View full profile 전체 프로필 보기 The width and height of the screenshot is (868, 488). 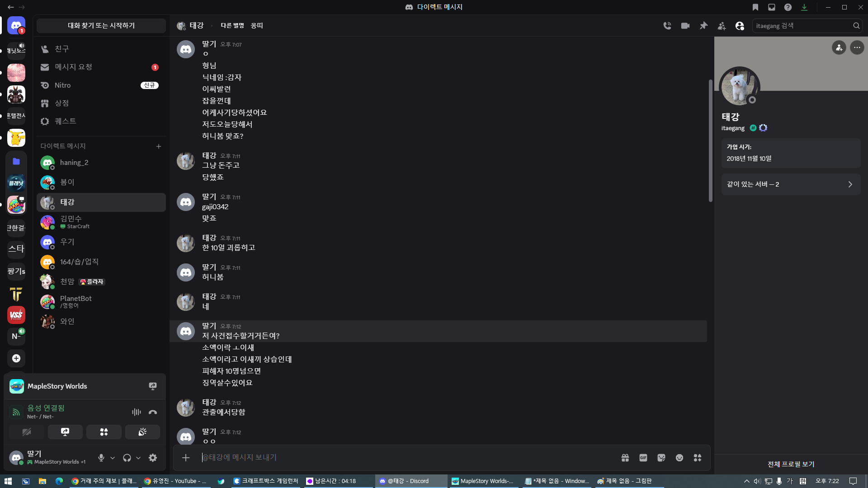[x=791, y=464]
